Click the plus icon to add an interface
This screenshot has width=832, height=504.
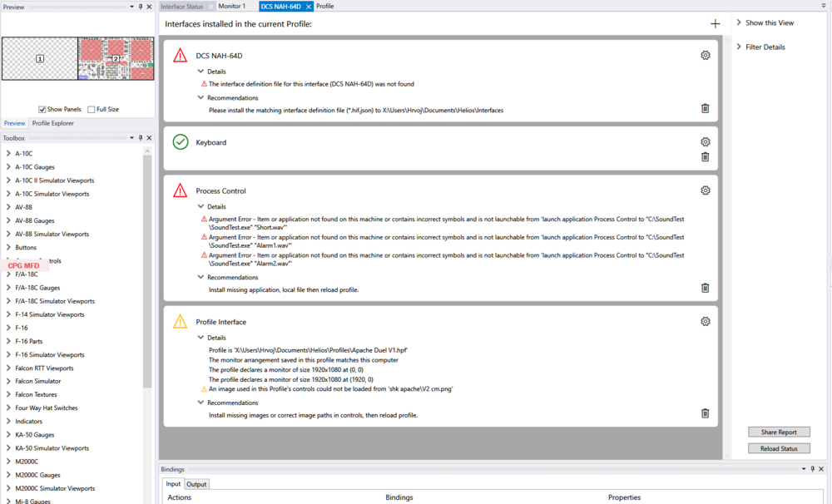[x=715, y=24]
